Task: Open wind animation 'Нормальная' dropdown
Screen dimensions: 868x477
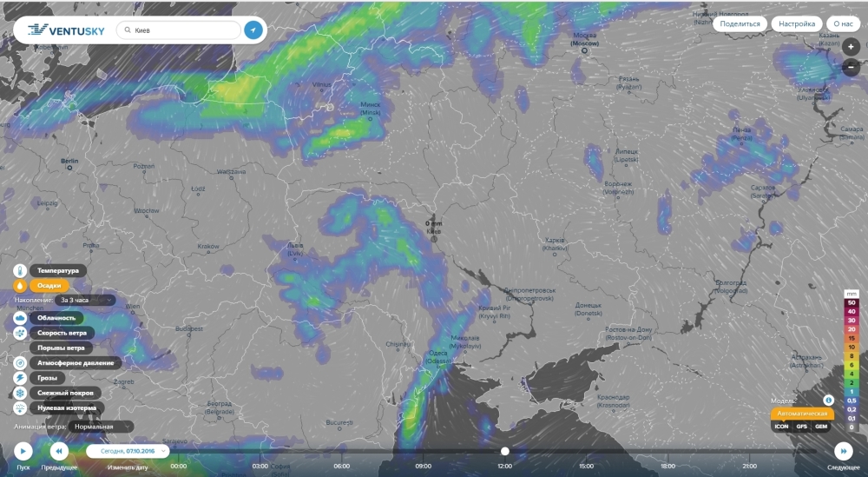Action: (102, 427)
